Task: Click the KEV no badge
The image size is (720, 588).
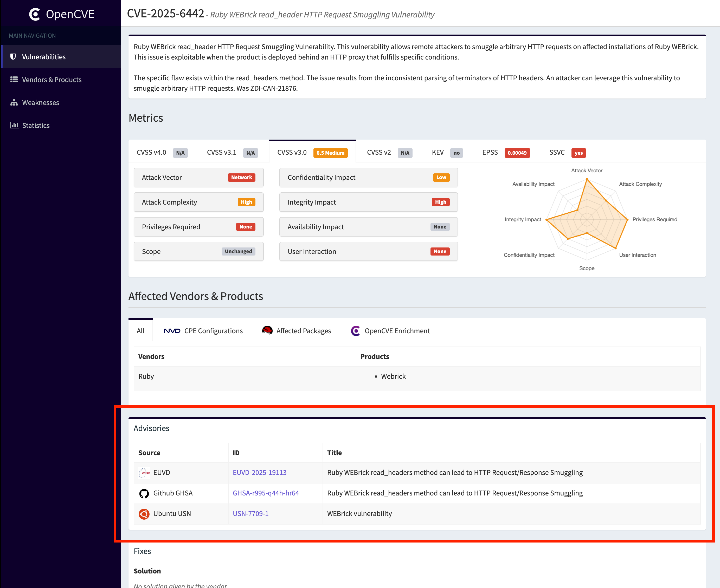Action: [x=457, y=153]
